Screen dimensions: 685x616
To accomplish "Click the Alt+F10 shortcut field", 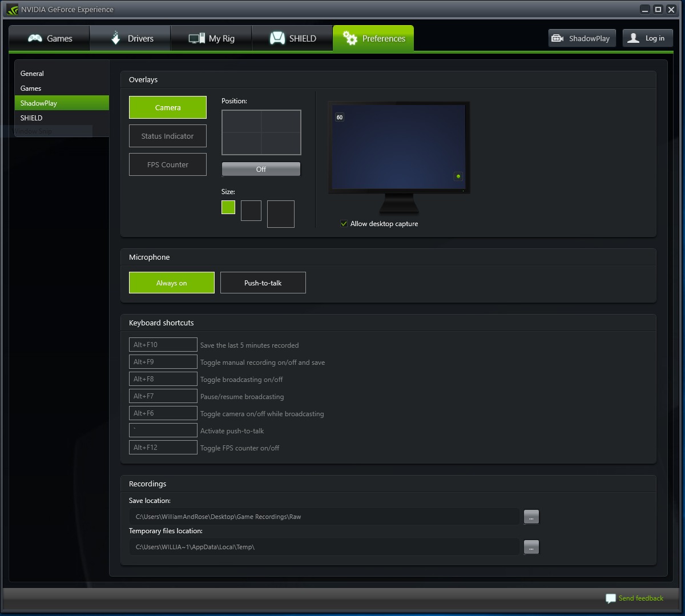I will click(x=163, y=345).
